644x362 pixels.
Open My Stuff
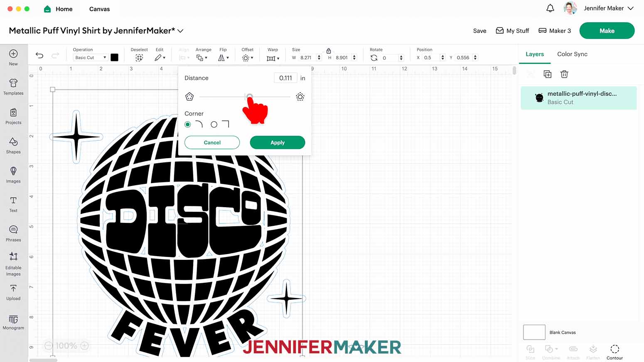pyautogui.click(x=512, y=31)
